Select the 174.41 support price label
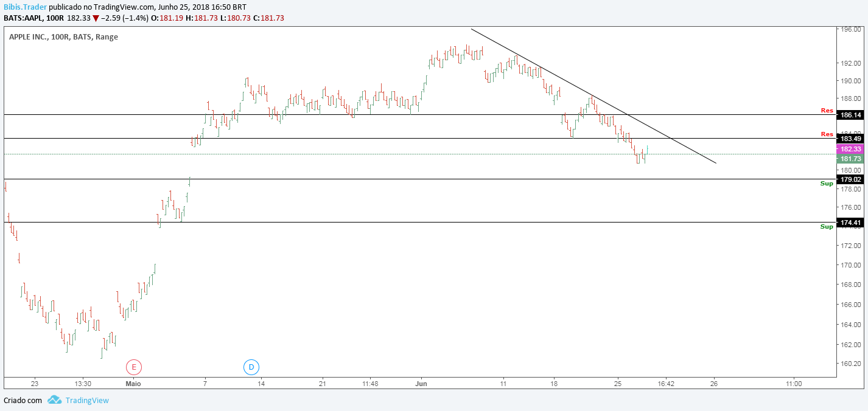This screenshot has height=411, width=868. 850,223
